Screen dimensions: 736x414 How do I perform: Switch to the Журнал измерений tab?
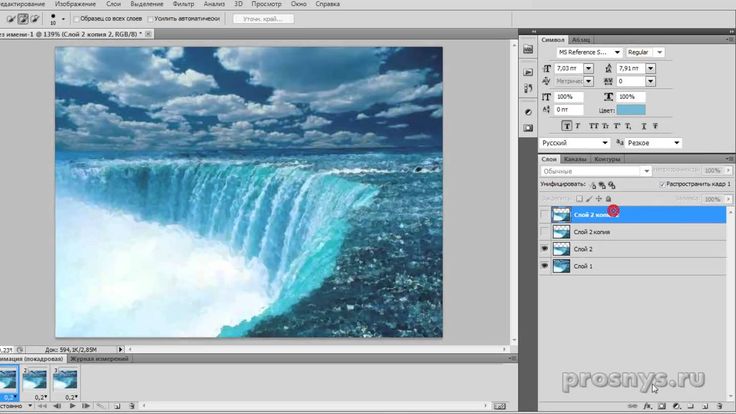click(99, 359)
